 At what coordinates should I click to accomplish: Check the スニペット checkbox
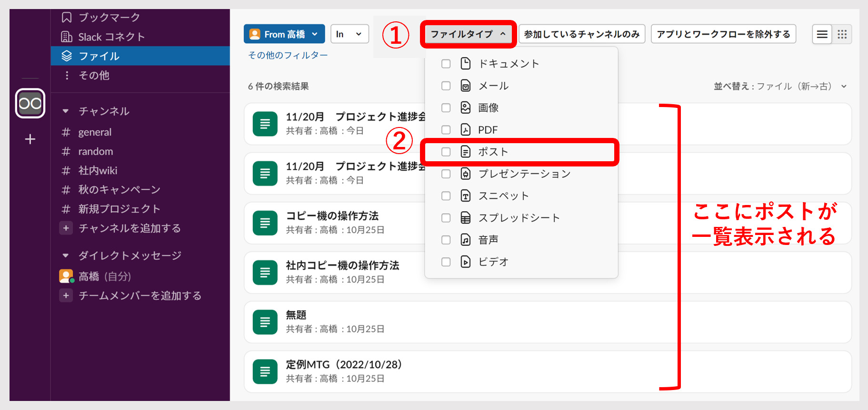click(446, 195)
